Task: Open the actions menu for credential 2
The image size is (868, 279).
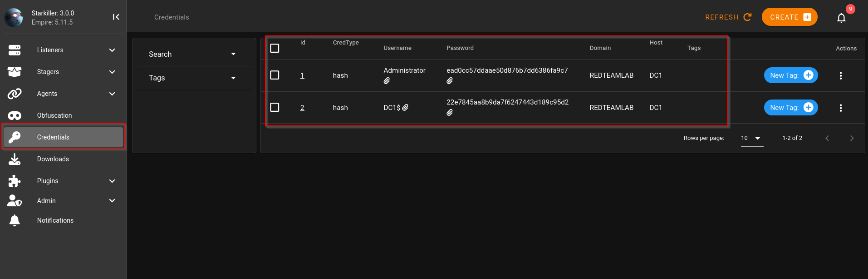Action: pyautogui.click(x=841, y=108)
